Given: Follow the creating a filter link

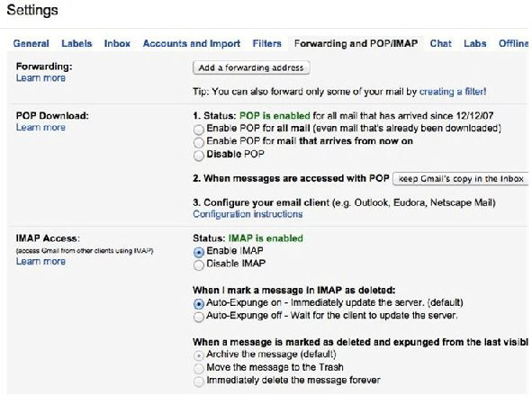Looking at the screenshot, I should point(453,92).
